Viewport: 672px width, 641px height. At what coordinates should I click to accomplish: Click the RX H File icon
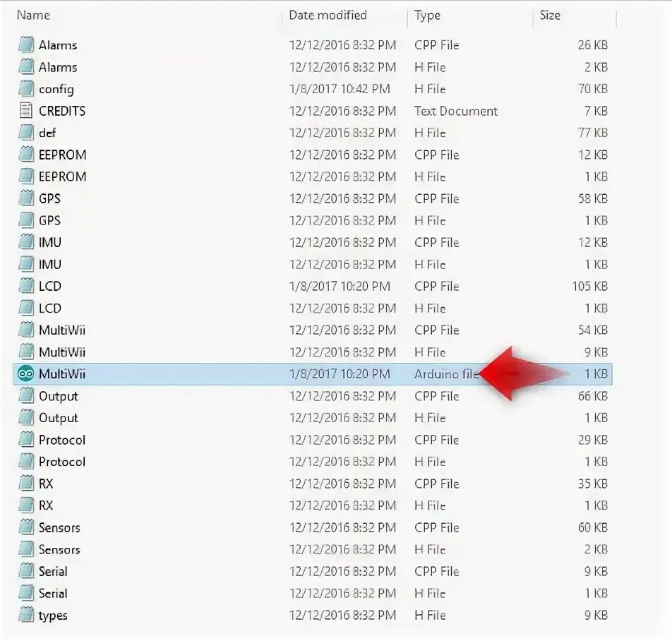click(26, 505)
